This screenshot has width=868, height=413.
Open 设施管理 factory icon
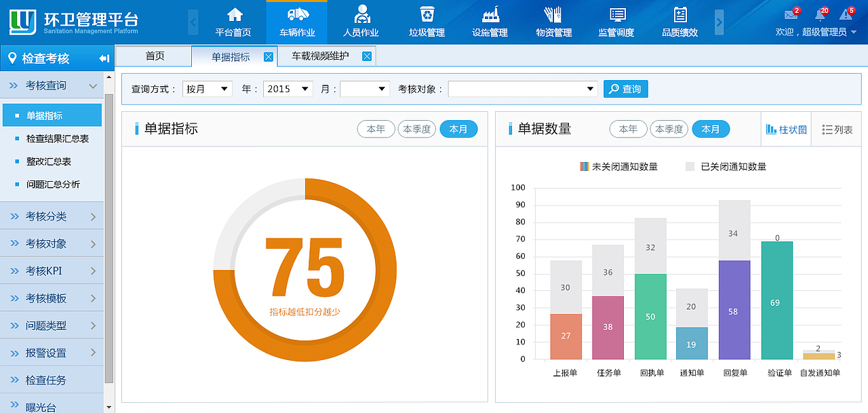pyautogui.click(x=490, y=14)
